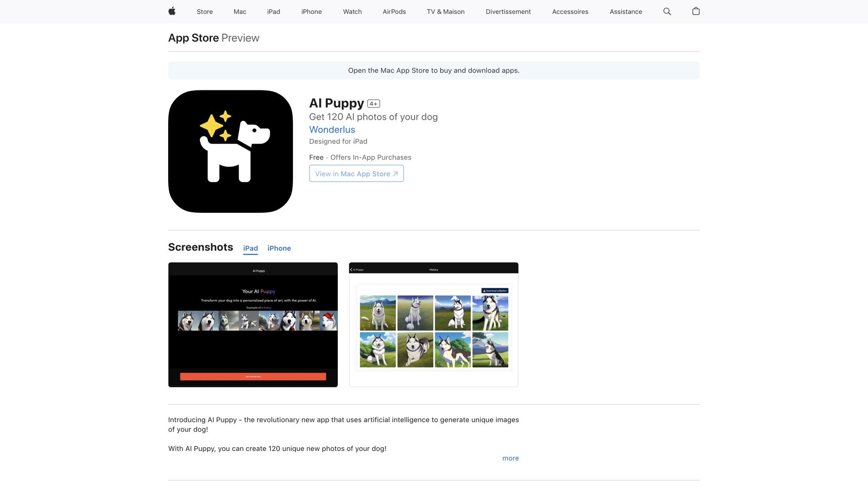The width and height of the screenshot is (868, 488).
Task: Open the Accessoires menu item
Action: [570, 11]
